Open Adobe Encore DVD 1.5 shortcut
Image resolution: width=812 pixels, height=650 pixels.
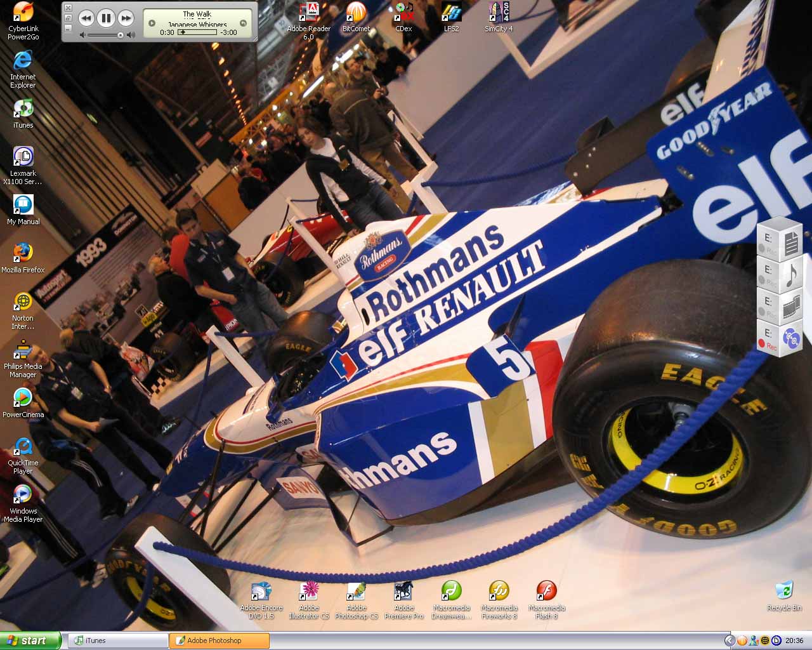(x=261, y=600)
